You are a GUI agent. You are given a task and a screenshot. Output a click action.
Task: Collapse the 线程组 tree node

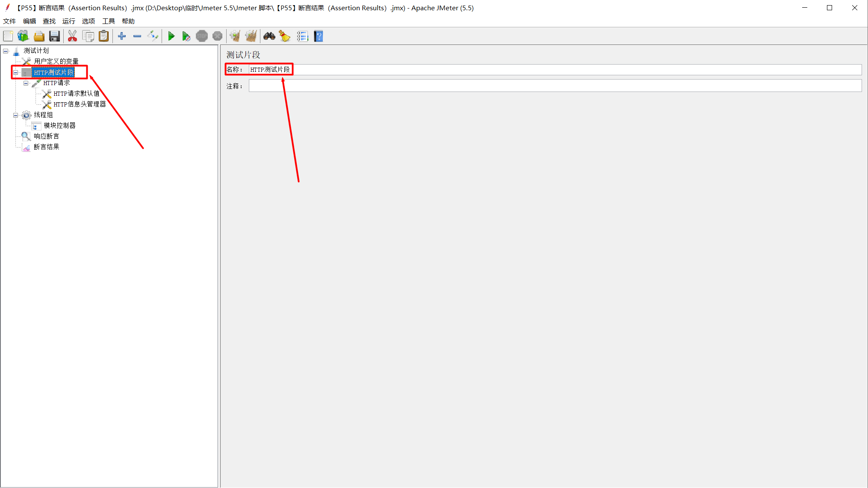coord(16,115)
